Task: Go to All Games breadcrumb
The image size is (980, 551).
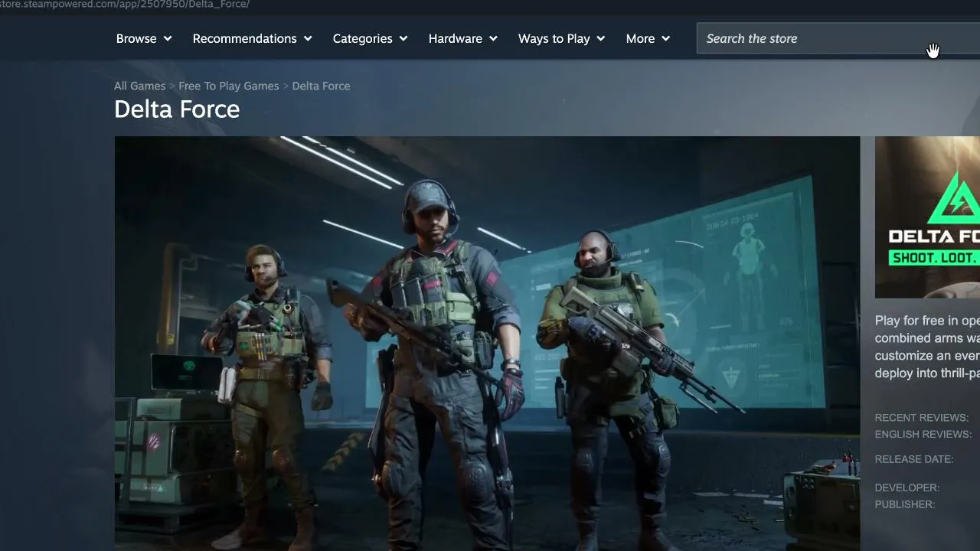Action: (x=139, y=86)
